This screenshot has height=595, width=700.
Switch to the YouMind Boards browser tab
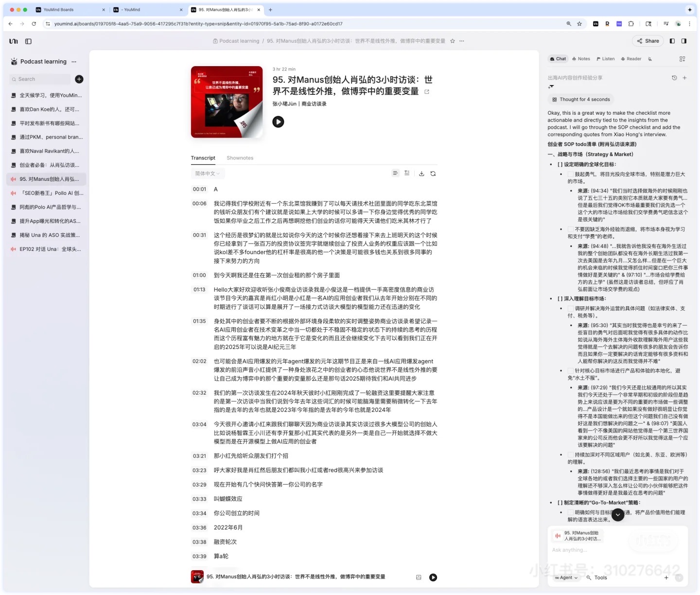(x=70, y=10)
